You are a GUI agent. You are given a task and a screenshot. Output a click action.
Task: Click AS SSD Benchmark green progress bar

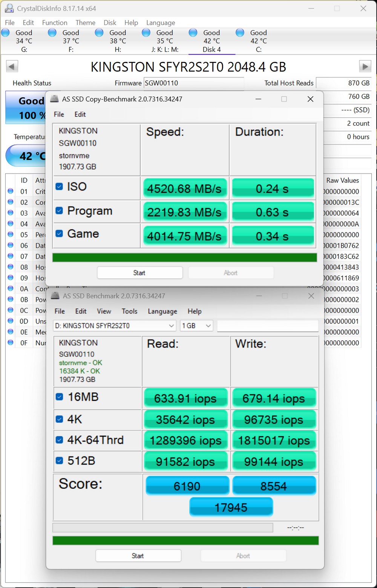(185, 540)
